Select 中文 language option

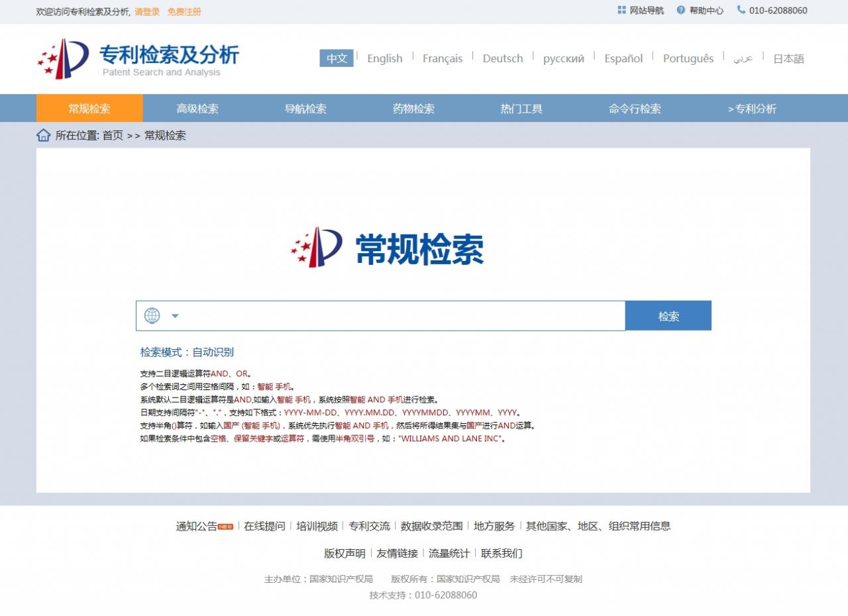coord(337,58)
